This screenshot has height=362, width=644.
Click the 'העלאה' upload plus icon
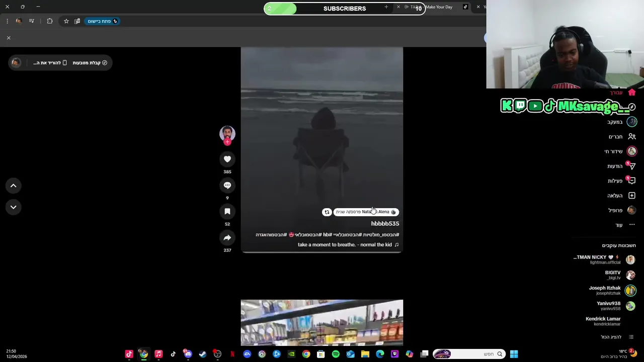pos(632,196)
